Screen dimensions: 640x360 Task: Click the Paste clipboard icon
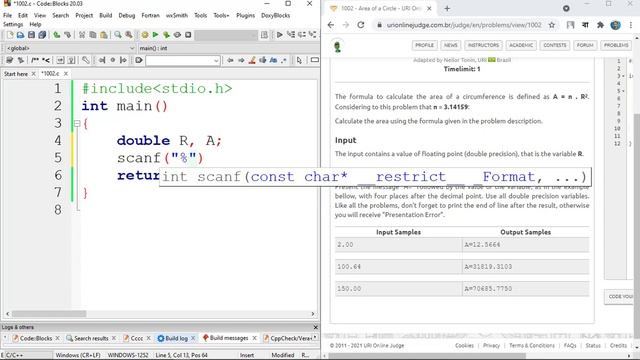104,35
